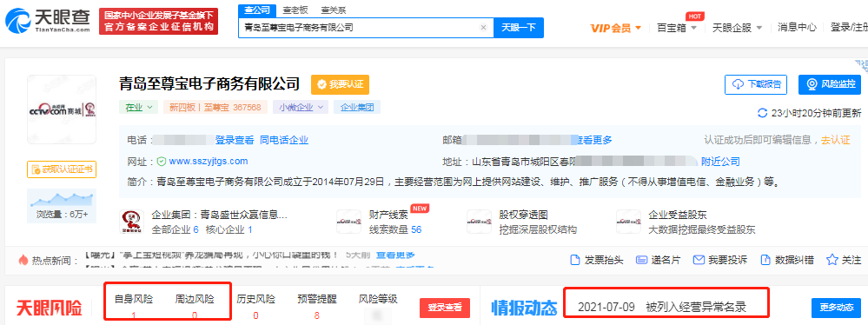Click the 附近公司 link
This screenshot has width=868, height=325.
coord(721,162)
